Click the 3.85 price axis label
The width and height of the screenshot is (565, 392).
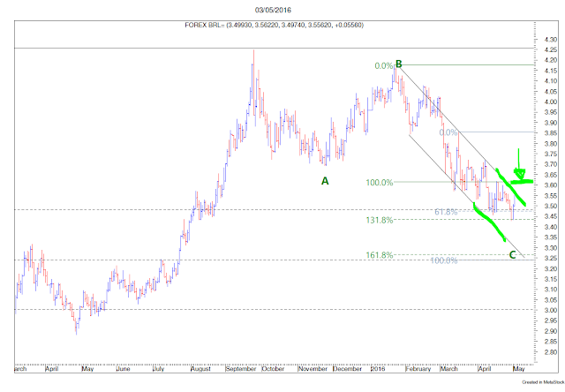click(551, 133)
